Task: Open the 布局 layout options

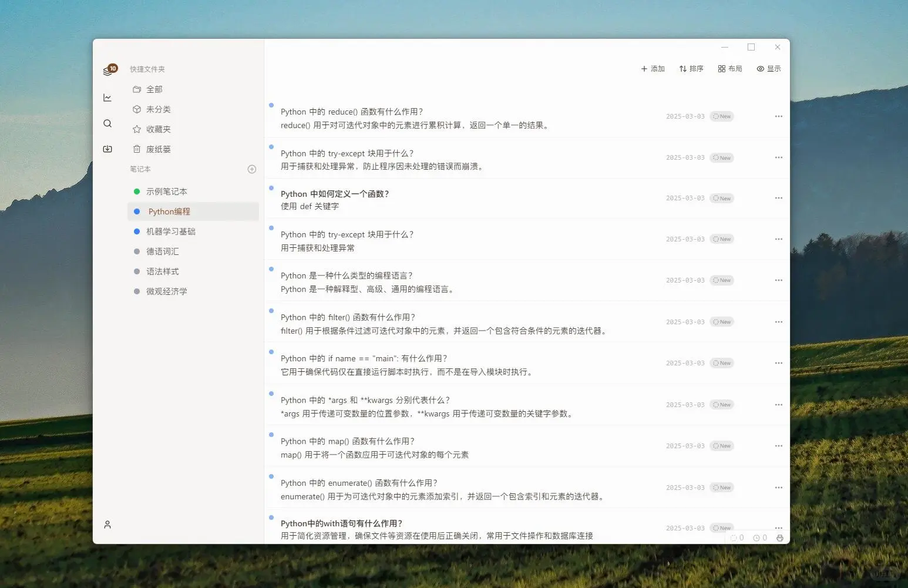Action: [x=729, y=68]
